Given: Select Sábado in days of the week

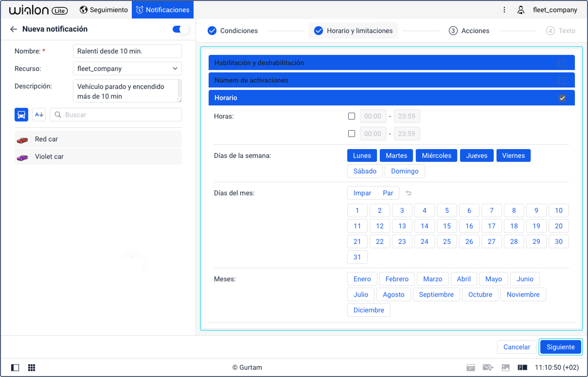Looking at the screenshot, I should [x=365, y=171].
